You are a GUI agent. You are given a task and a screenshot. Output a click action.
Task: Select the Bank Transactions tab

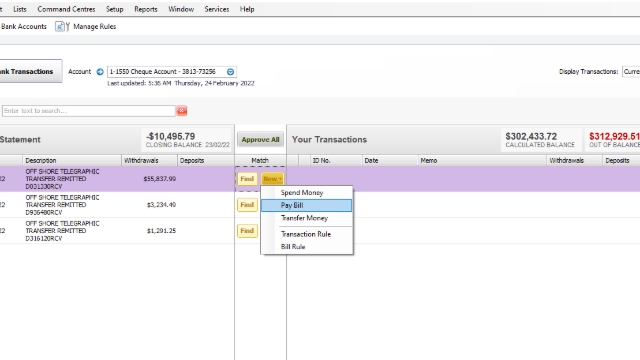(31, 71)
